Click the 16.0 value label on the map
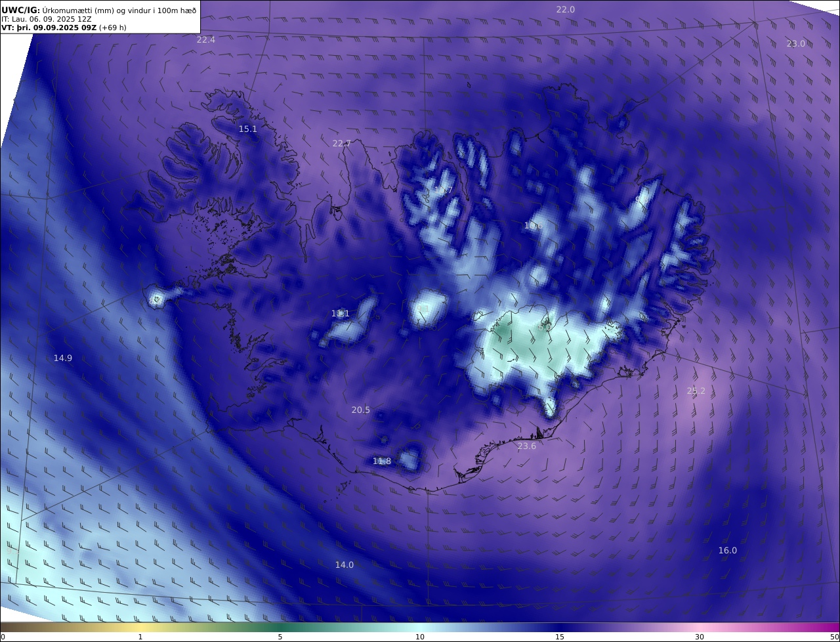Image resolution: width=840 pixels, height=642 pixels. pyautogui.click(x=727, y=550)
